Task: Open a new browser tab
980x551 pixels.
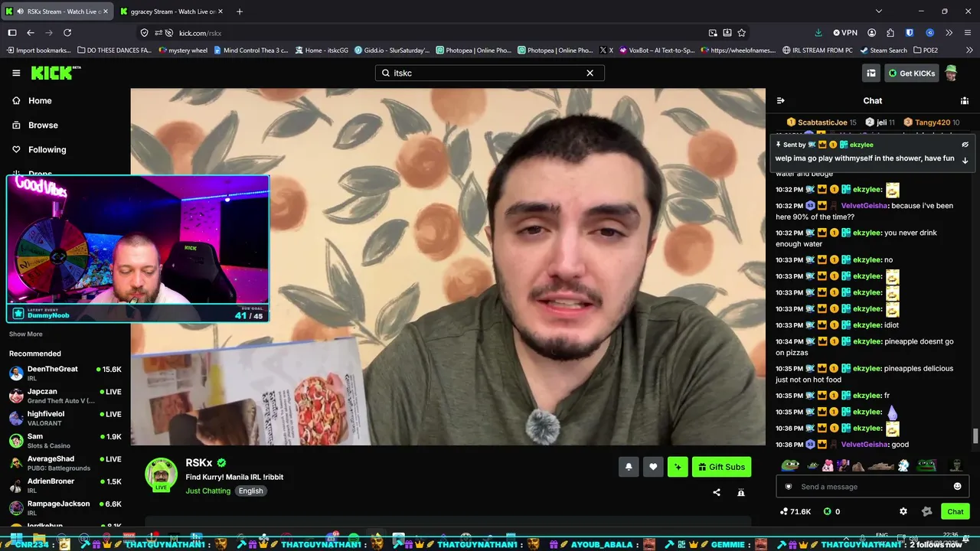Action: click(240, 11)
